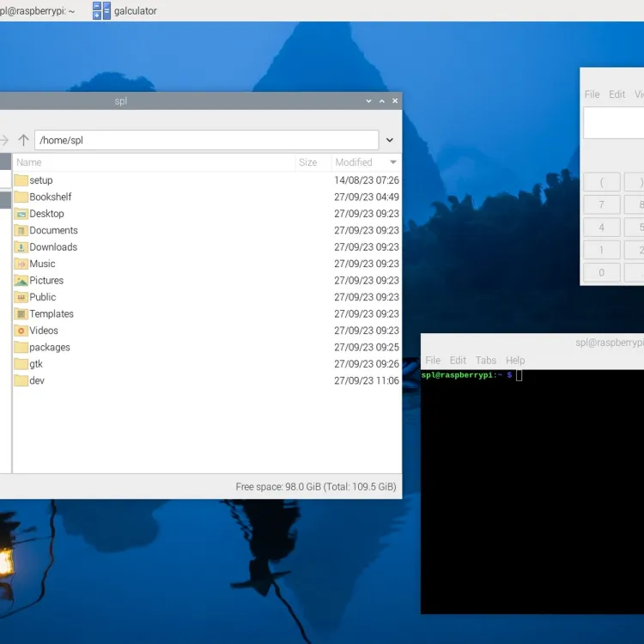This screenshot has height=644, width=644.
Task: Click the free space status bar text
Action: pos(316,487)
